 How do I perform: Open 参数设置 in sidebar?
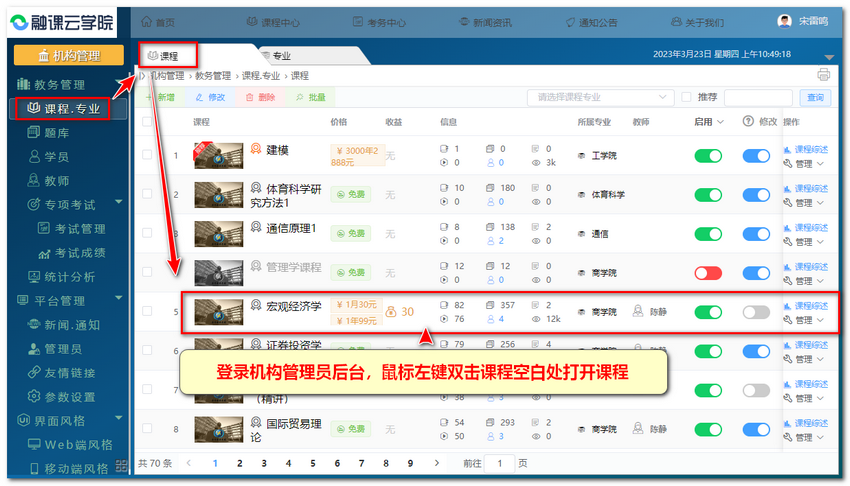click(62, 397)
